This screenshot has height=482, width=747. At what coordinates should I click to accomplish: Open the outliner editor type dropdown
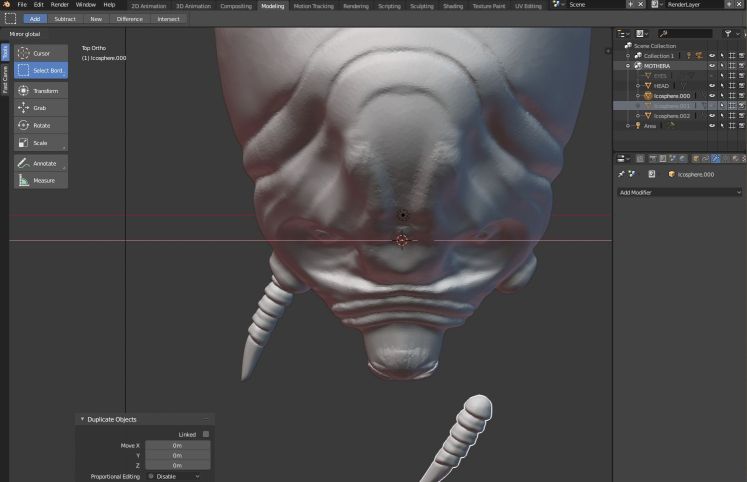coord(623,33)
